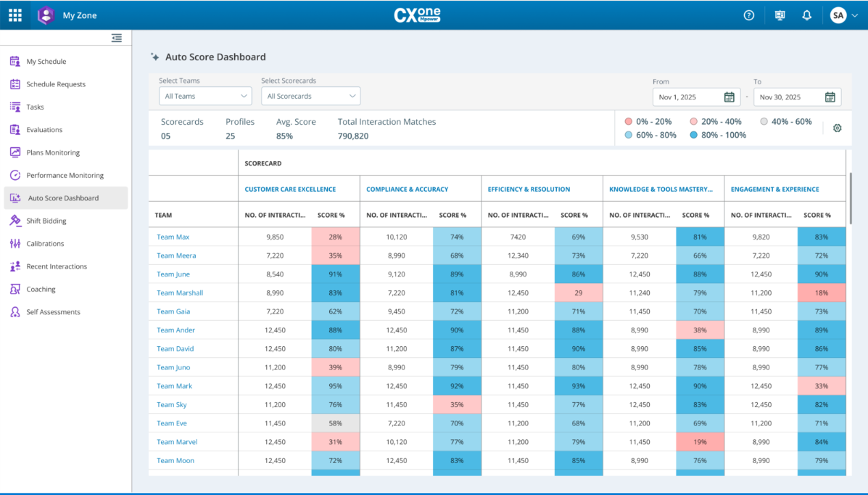Open the SA user account menu
Viewport: 868px width, 495px height.
pyautogui.click(x=843, y=15)
